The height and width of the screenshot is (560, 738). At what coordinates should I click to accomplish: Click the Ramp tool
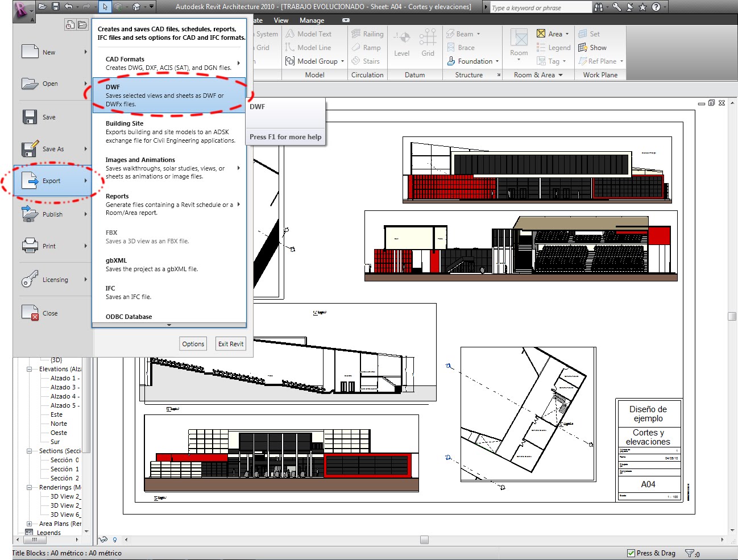(x=366, y=48)
